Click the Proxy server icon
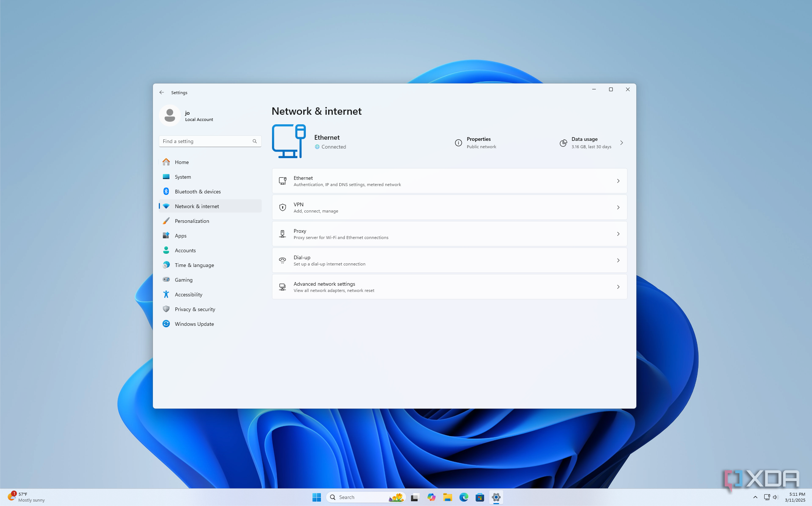The image size is (812, 506). pos(283,234)
